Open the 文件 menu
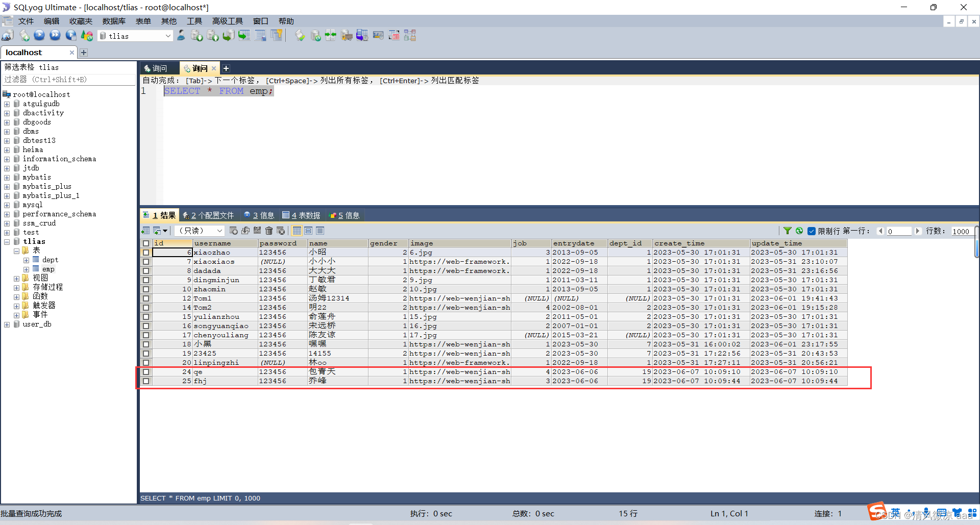Screen dimensions: 980x525 click(x=26, y=21)
